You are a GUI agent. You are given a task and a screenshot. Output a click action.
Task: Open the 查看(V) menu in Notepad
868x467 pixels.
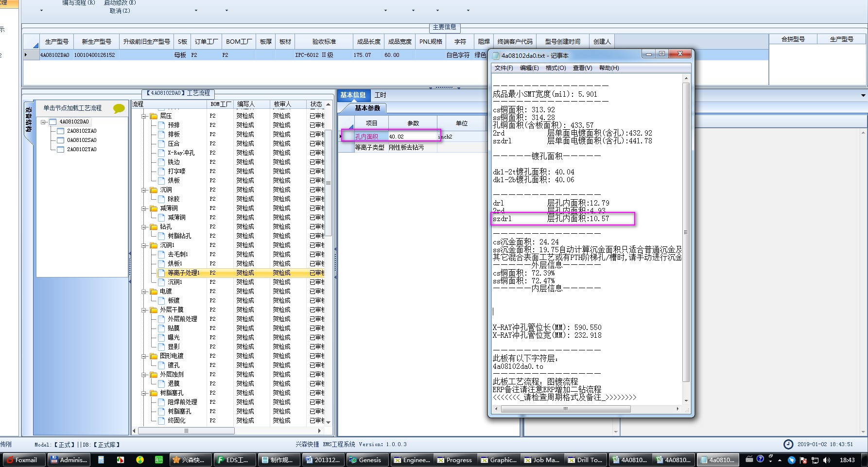click(582, 68)
